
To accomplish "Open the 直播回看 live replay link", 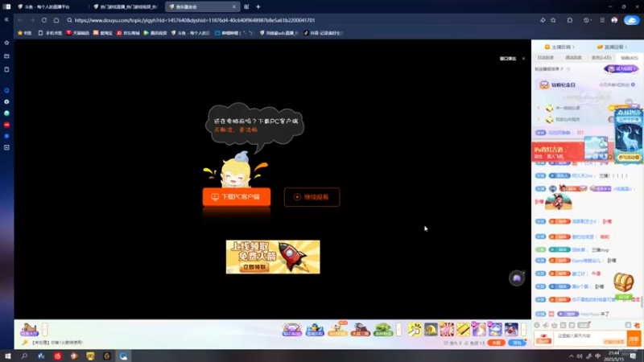I will click(612, 47).
